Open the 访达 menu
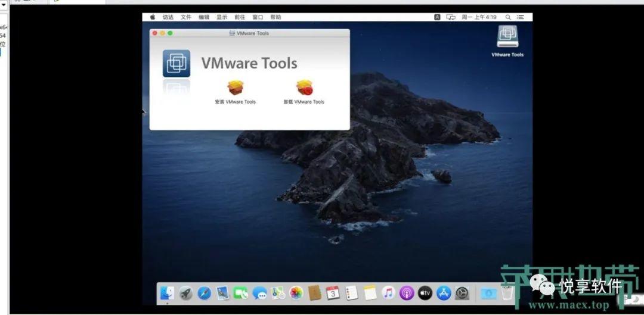This screenshot has width=644, height=315. (x=168, y=17)
